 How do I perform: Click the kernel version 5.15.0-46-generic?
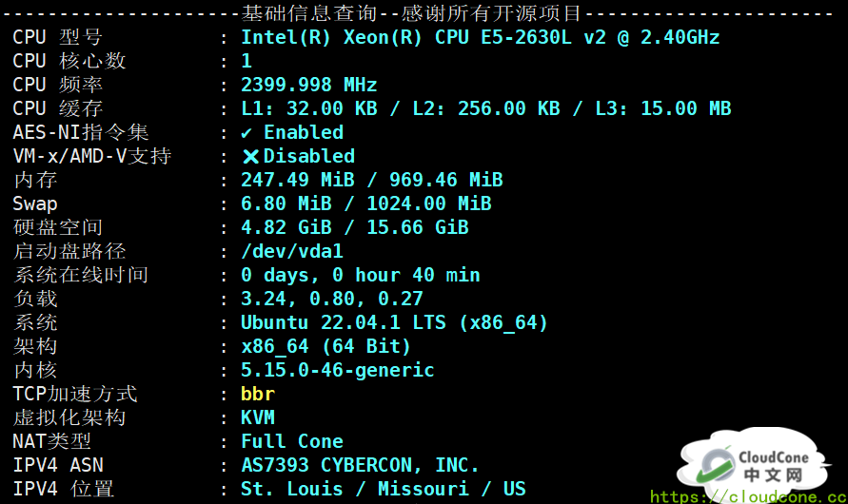point(337,371)
